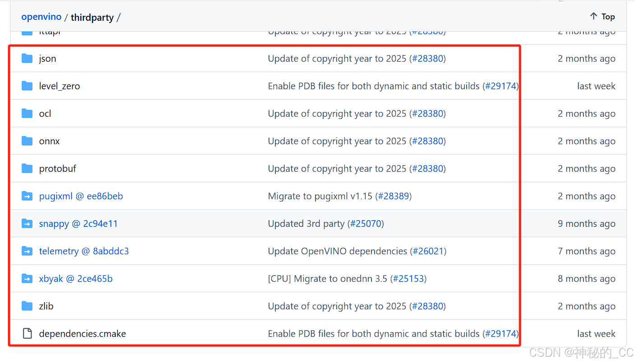The width and height of the screenshot is (635, 364).
Task: Click the level_zero folder icon
Action: tap(27, 86)
